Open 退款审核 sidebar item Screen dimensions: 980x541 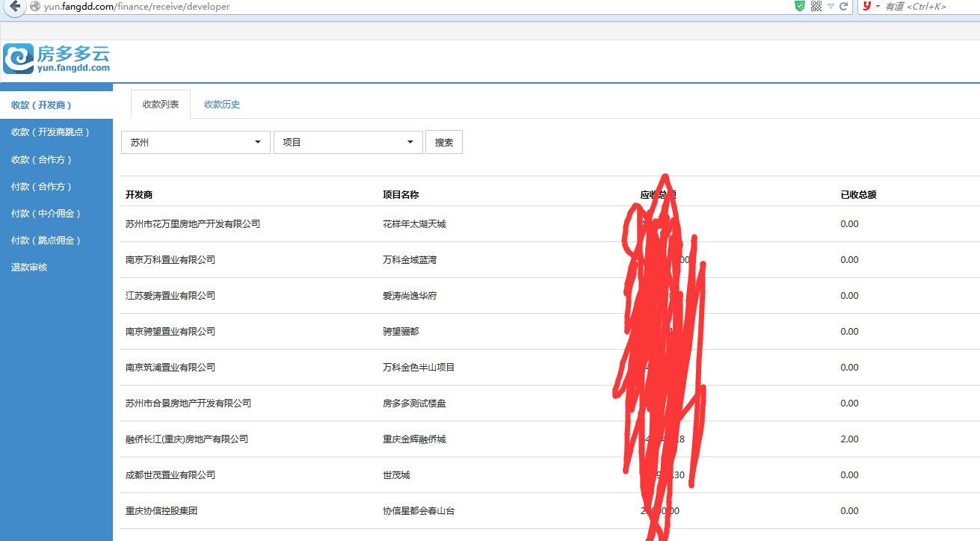[x=56, y=267]
